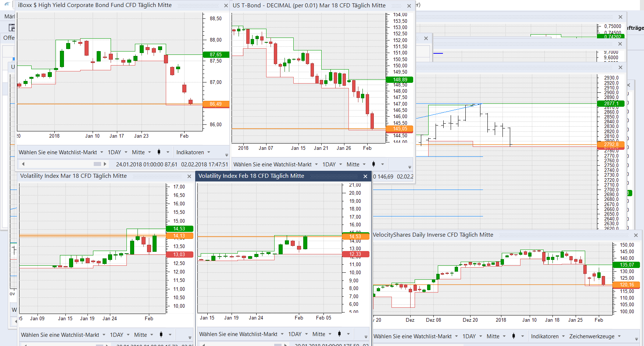Click candlestick icon in Volatility Index Feb 18 toolbar
Image resolution: width=644 pixels, height=346 pixels.
pos(339,334)
